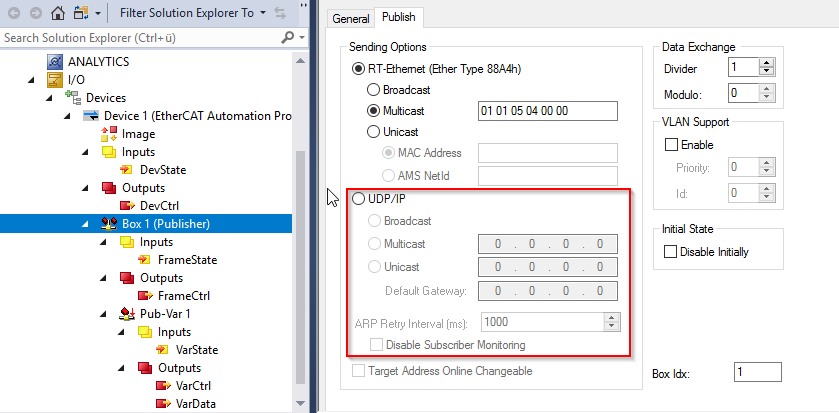Click the Back navigation arrow icon
This screenshot has height=413, width=839.
pyautogui.click(x=13, y=13)
